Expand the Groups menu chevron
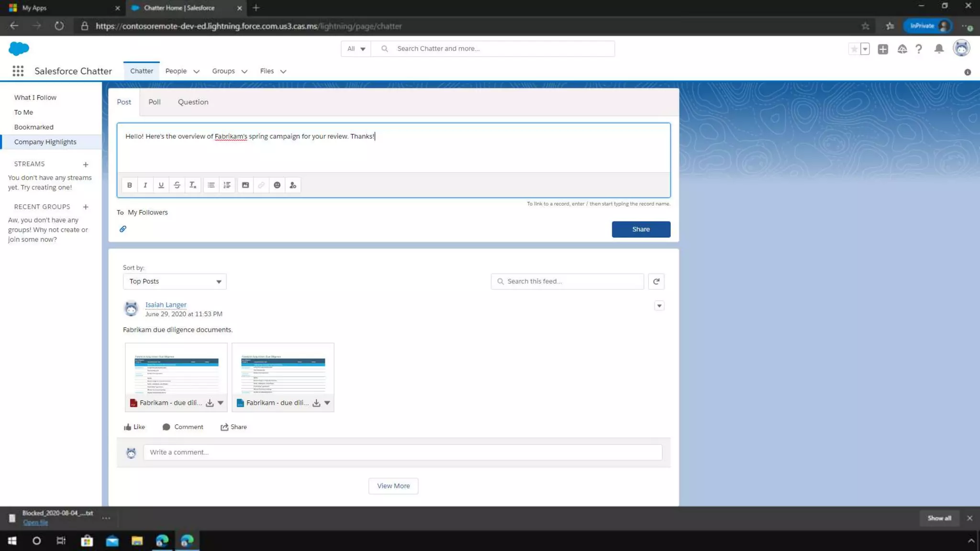 click(x=245, y=71)
